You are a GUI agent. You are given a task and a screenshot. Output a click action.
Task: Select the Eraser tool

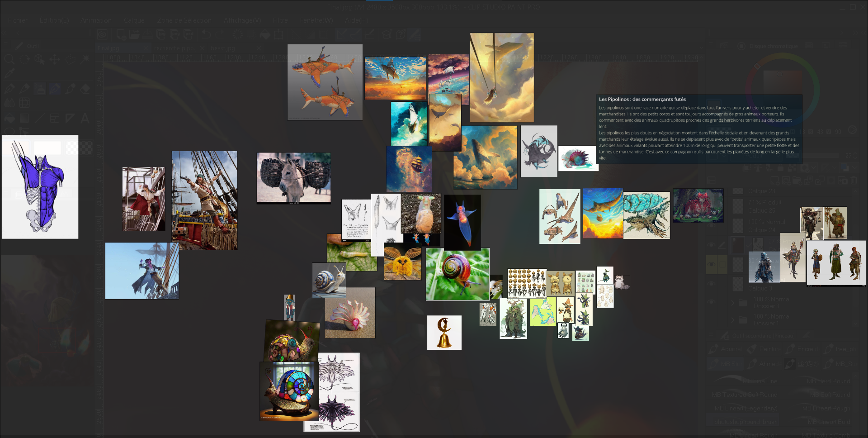click(85, 89)
